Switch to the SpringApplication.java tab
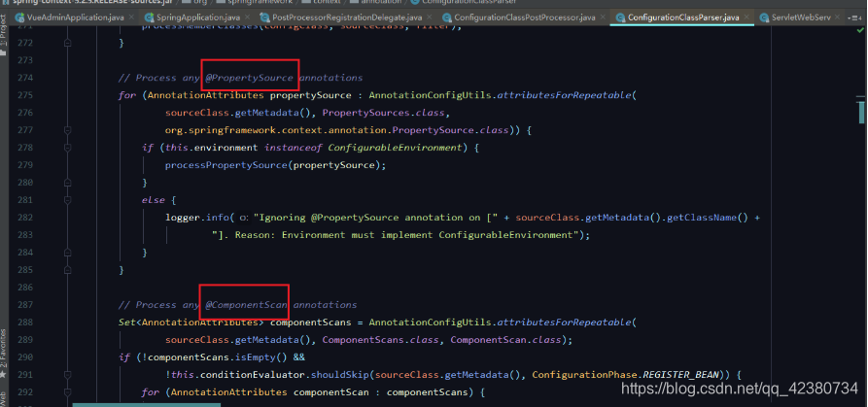 tap(197, 17)
